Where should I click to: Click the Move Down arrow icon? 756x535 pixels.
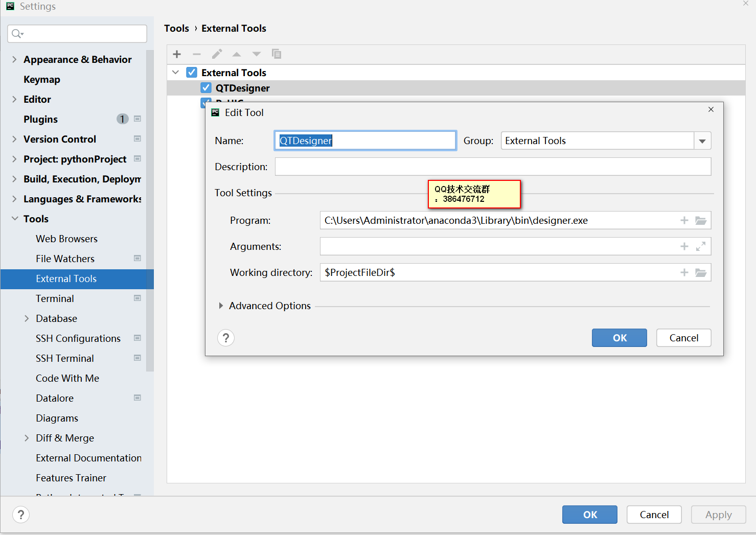(257, 54)
